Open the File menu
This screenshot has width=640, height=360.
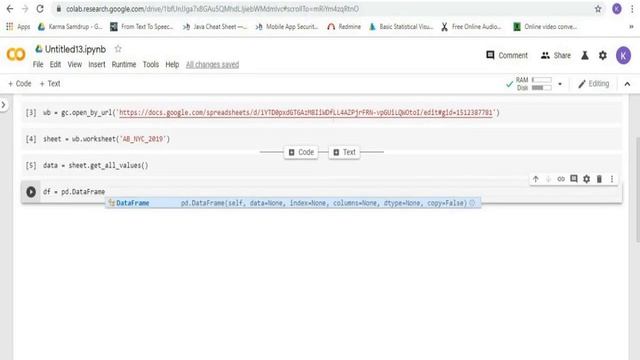point(38,64)
